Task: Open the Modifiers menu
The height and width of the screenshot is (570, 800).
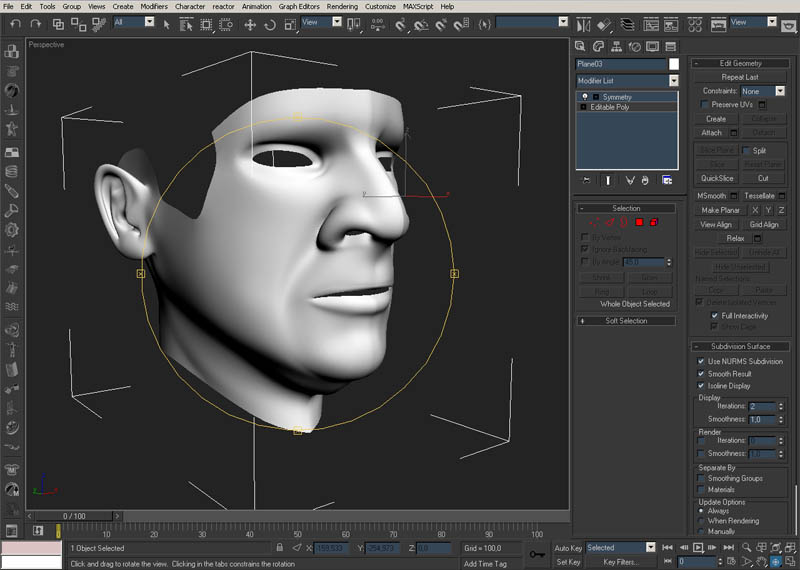Action: click(x=154, y=6)
